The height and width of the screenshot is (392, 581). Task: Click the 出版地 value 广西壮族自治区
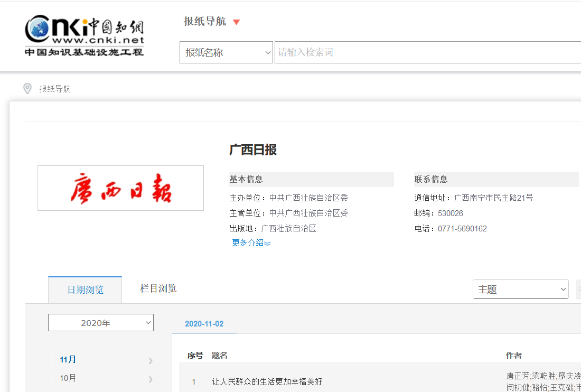pyautogui.click(x=288, y=229)
